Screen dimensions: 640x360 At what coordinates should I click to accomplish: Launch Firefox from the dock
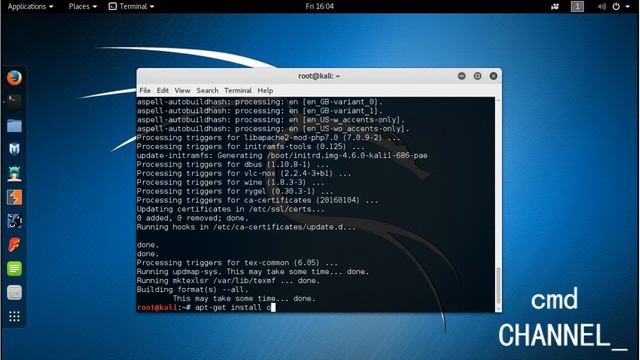(x=14, y=78)
